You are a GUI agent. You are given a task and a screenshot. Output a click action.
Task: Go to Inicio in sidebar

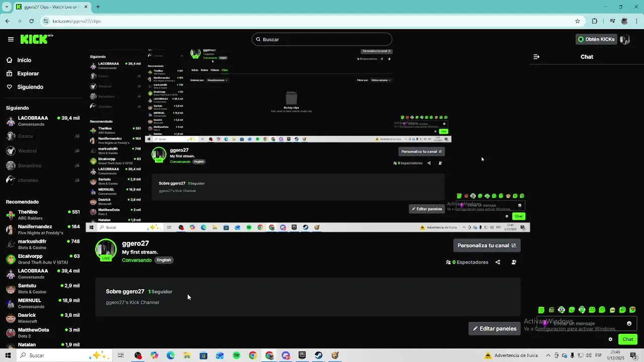19,60
